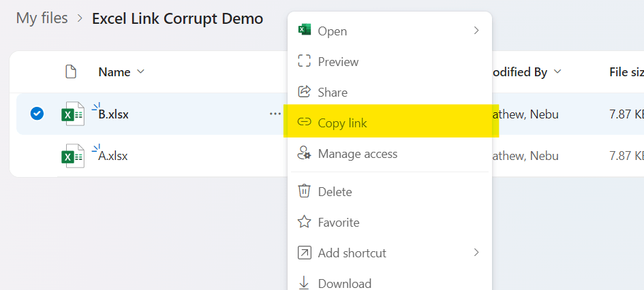Deselect the B.xlsx row checkmark
Image resolution: width=644 pixels, height=290 pixels.
tap(37, 114)
